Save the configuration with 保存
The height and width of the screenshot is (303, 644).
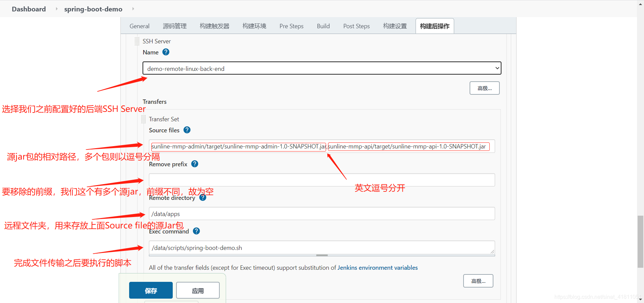(x=151, y=290)
